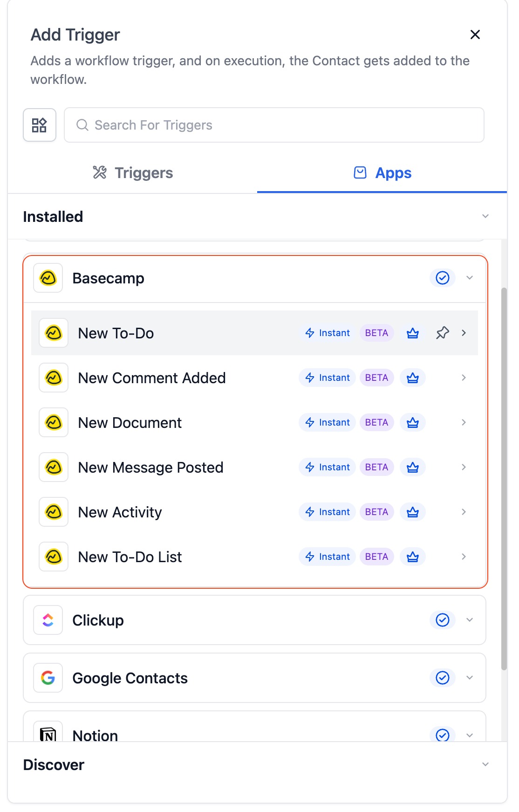
Task: Click Basecamp icon beside New Message Posted
Action: pyautogui.click(x=54, y=467)
